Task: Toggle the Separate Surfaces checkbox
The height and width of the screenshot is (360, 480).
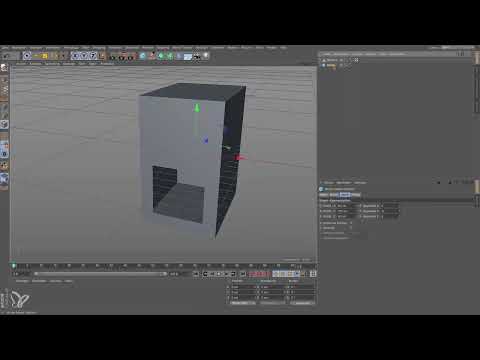Action: pyautogui.click(x=351, y=223)
